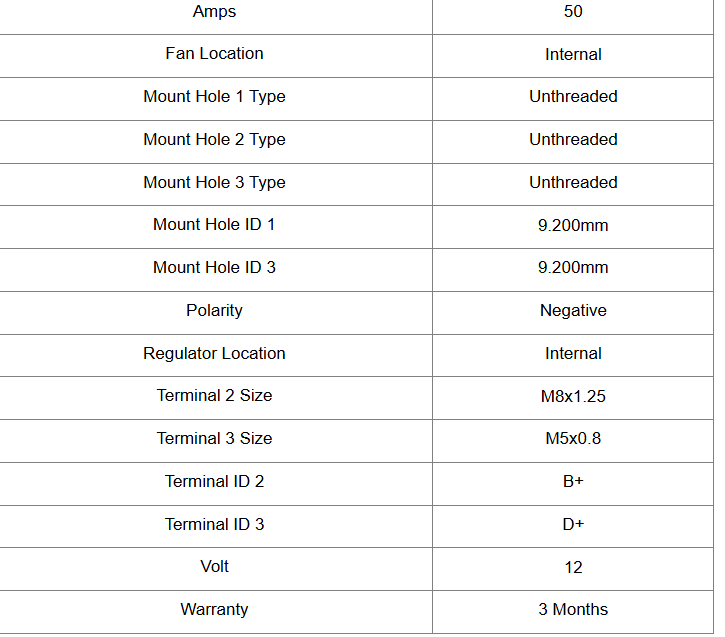Select Regulator Location value Internal

coord(573,354)
